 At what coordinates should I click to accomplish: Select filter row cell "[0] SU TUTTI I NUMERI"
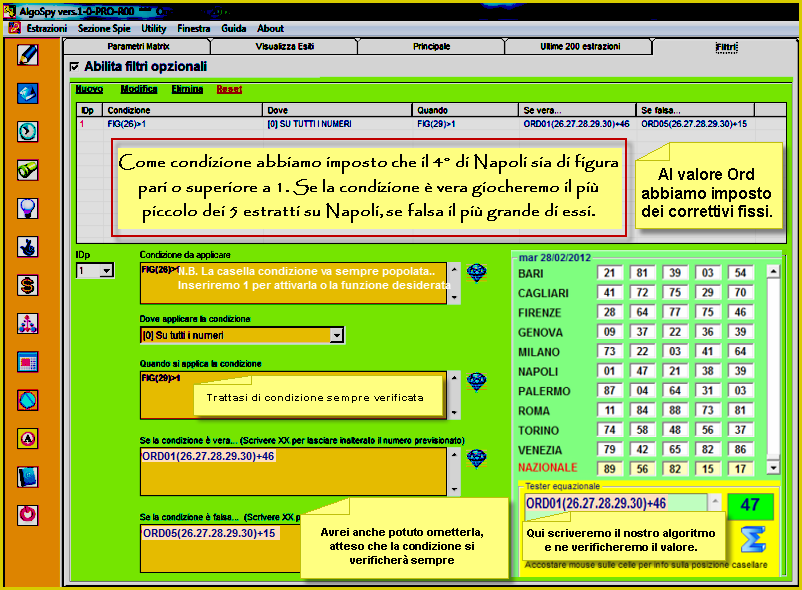pyautogui.click(x=309, y=124)
